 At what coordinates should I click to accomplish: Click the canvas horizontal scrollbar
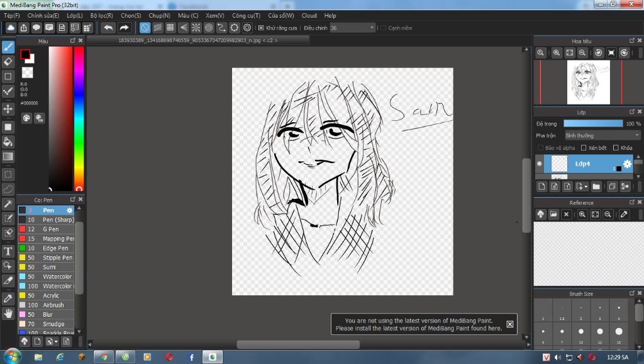click(298, 344)
